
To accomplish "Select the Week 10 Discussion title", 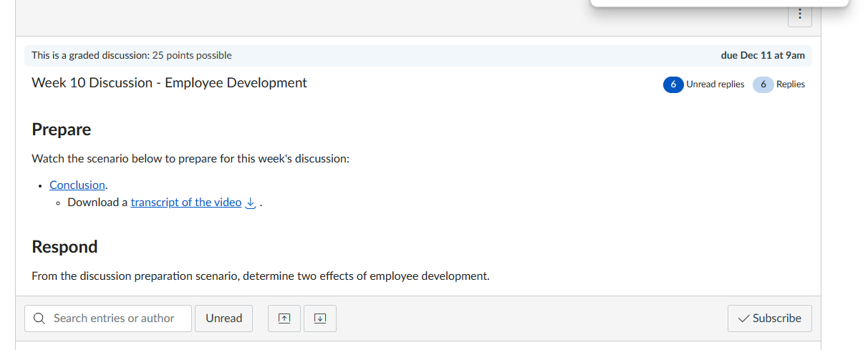I will coord(169,83).
